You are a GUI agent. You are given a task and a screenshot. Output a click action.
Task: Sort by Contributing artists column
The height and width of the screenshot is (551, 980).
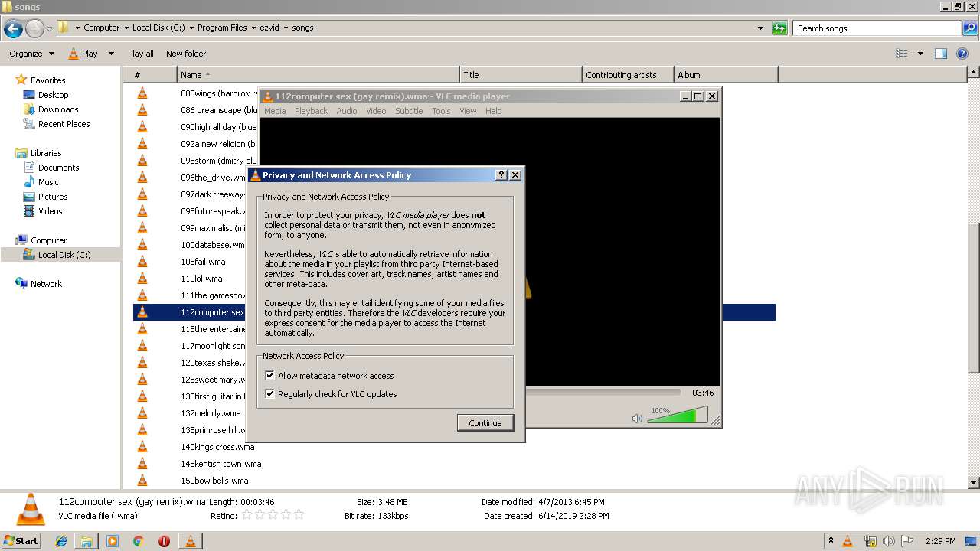[x=628, y=75]
